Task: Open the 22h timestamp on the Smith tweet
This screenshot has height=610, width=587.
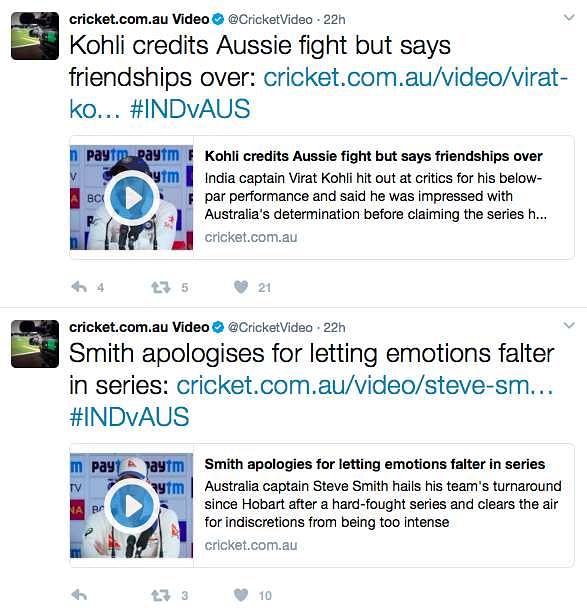Action: pyautogui.click(x=334, y=327)
